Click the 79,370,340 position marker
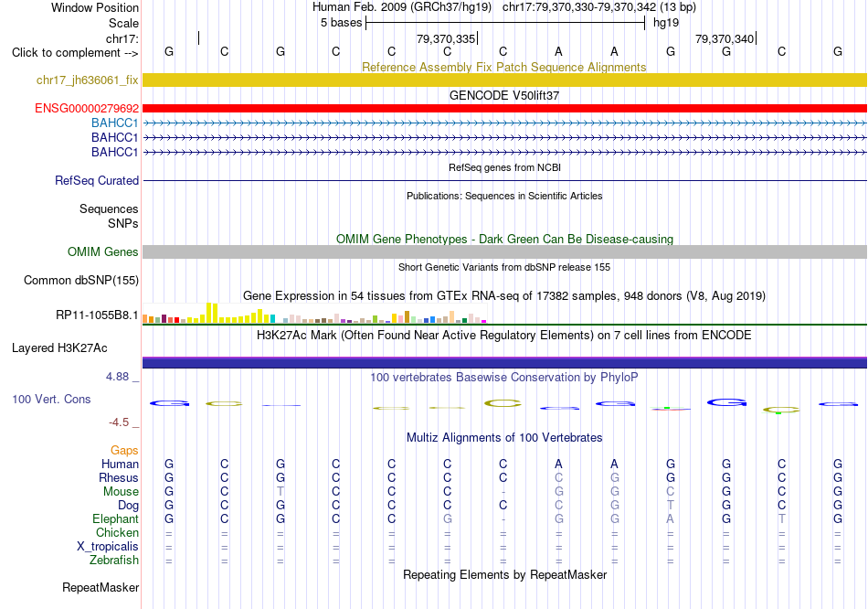The width and height of the screenshot is (868, 609). click(x=725, y=38)
